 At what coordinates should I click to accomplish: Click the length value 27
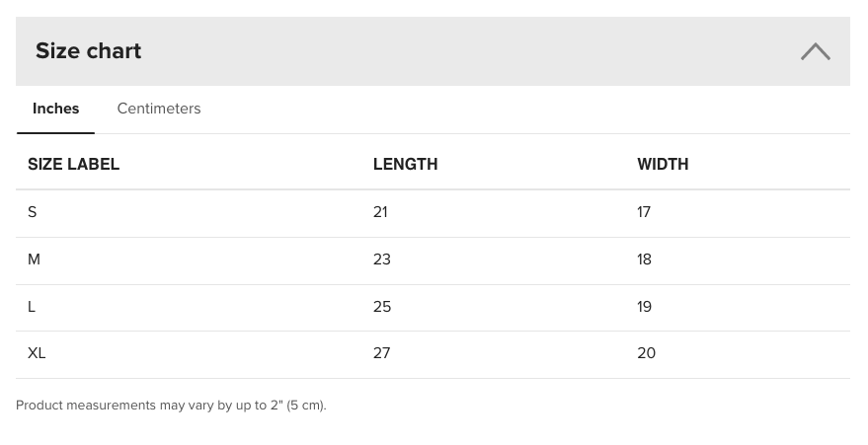382,353
